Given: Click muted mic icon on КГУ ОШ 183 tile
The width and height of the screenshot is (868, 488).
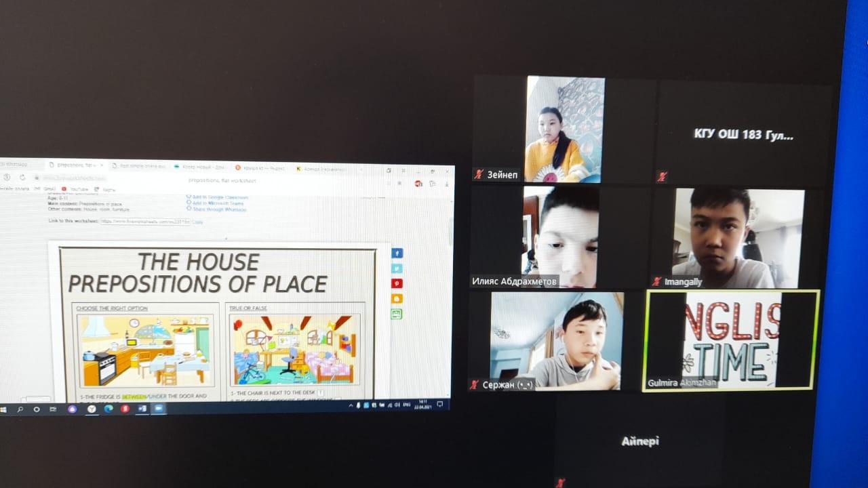Looking at the screenshot, I should [662, 176].
